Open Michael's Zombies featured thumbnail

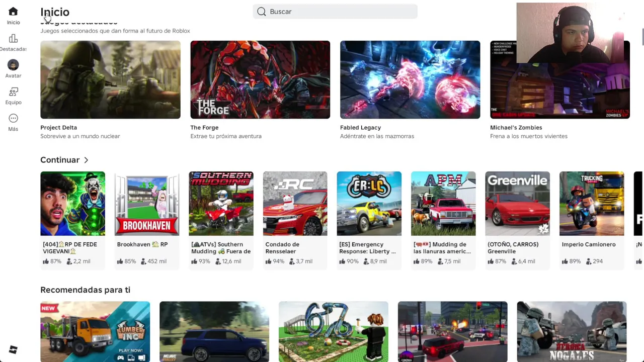click(x=560, y=79)
